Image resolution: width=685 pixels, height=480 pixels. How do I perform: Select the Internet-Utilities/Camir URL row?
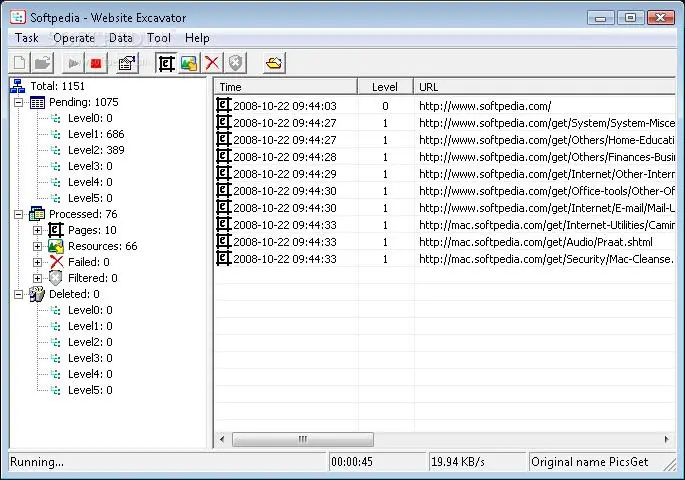[x=445, y=225]
